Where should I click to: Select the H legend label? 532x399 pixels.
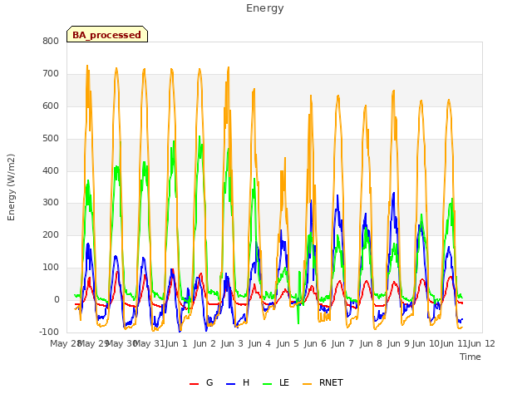coord(246,382)
